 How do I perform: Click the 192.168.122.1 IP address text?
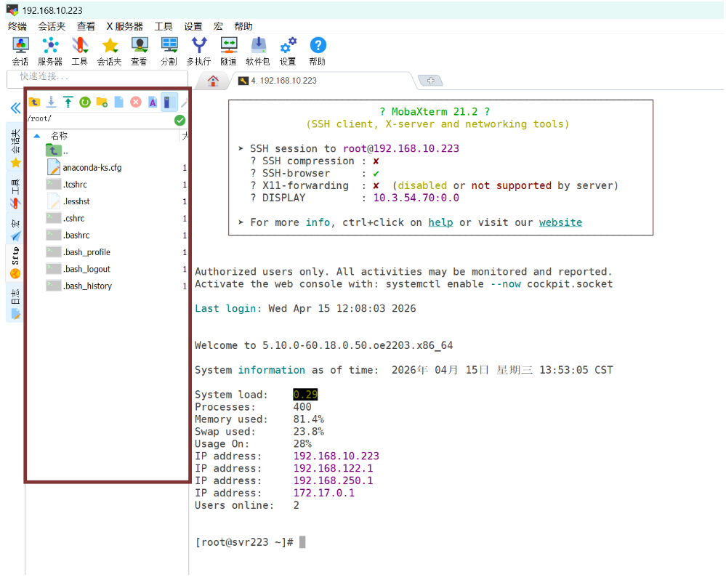tap(333, 468)
